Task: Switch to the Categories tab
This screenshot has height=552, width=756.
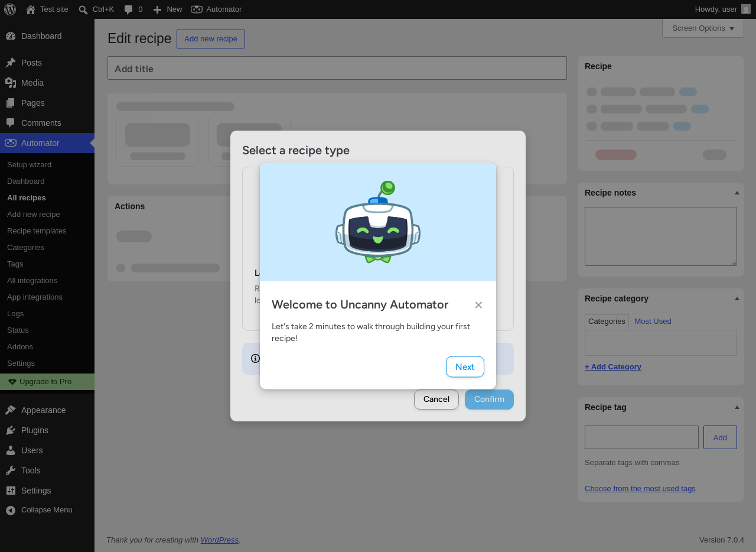Action: (607, 322)
